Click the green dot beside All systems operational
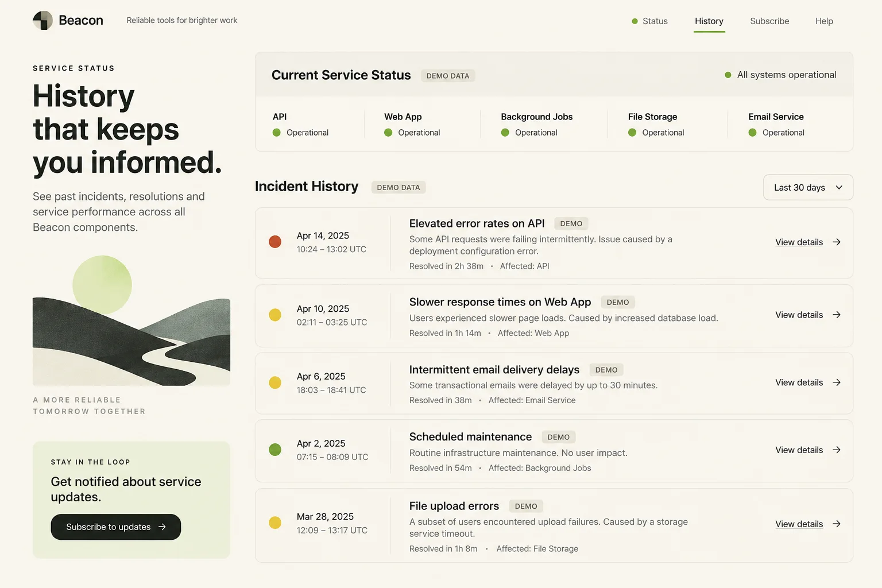This screenshot has width=882, height=588. click(728, 75)
